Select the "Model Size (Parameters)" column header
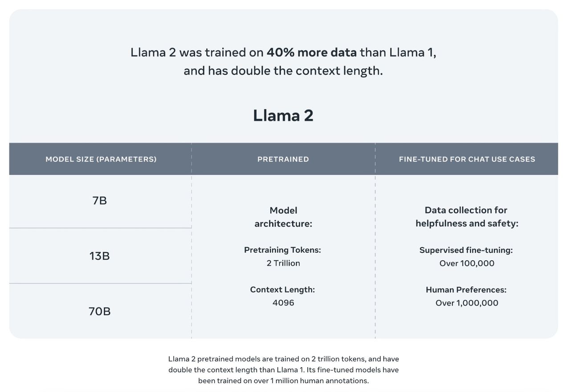 [101, 159]
